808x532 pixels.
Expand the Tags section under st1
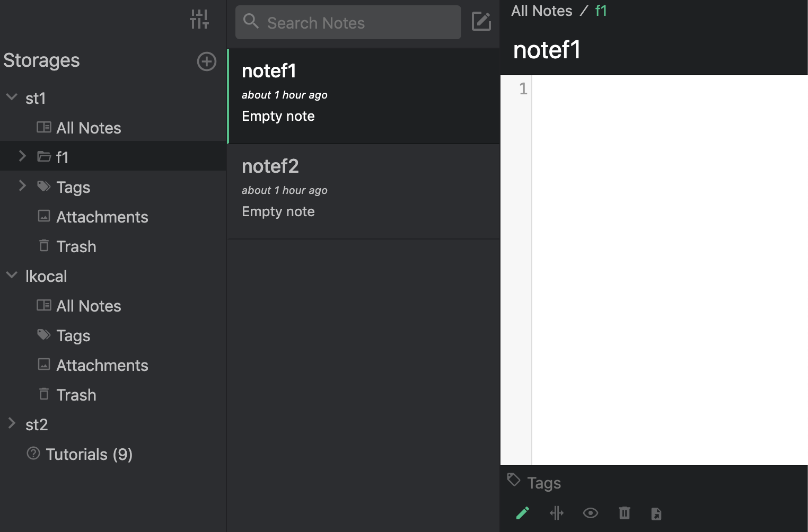click(x=22, y=185)
